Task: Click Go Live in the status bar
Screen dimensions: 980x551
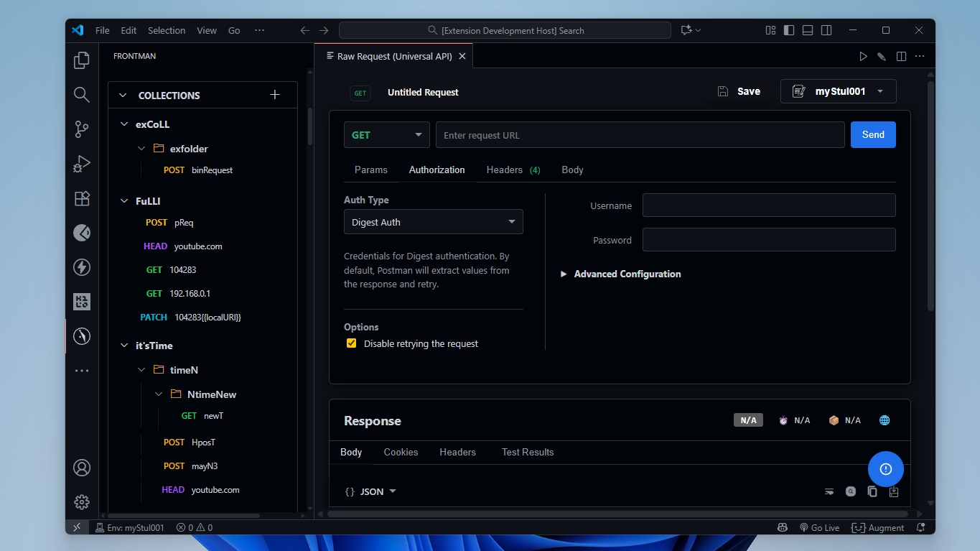Action: [819, 527]
